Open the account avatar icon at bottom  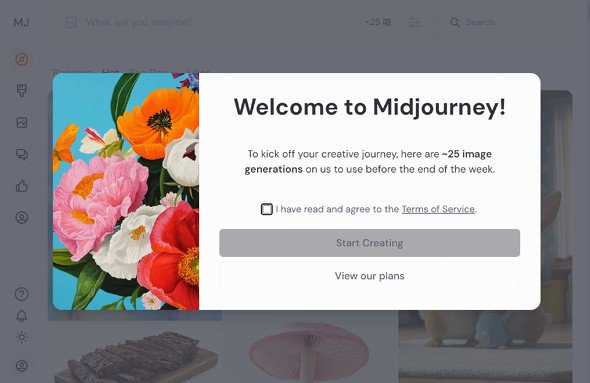click(x=22, y=366)
